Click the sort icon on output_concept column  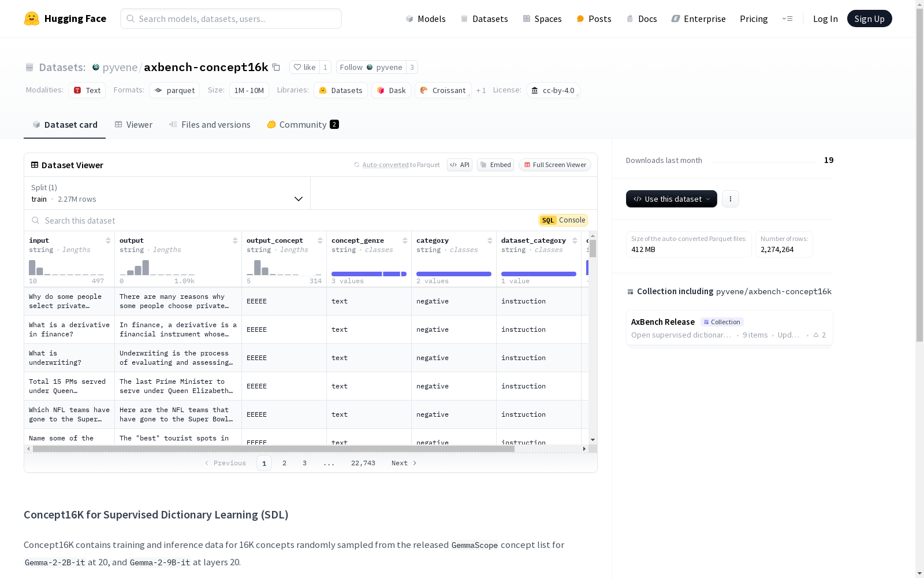320,240
